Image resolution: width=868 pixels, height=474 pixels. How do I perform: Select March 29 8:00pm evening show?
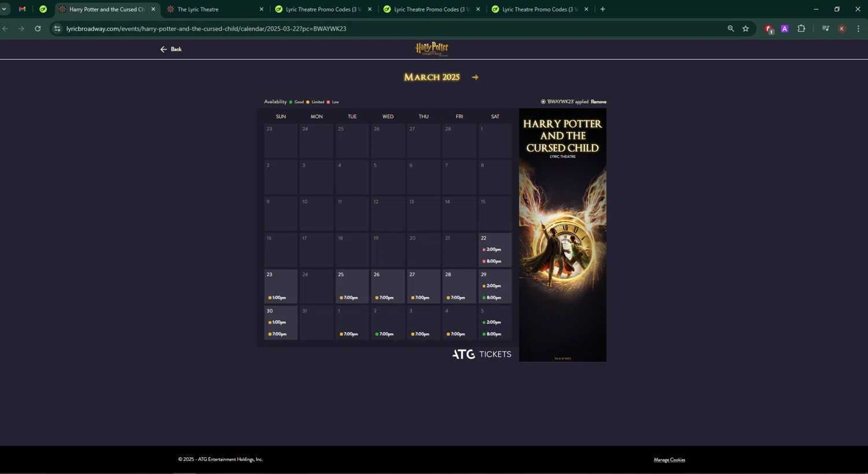tap(492, 297)
